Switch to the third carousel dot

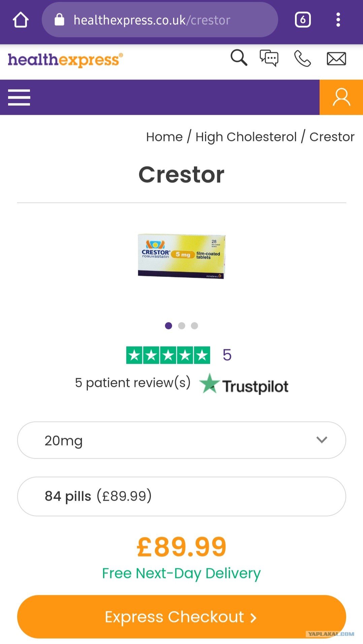coord(194,326)
